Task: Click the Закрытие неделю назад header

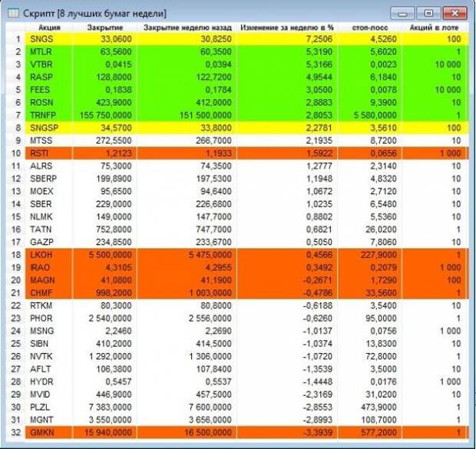Action: (x=187, y=28)
